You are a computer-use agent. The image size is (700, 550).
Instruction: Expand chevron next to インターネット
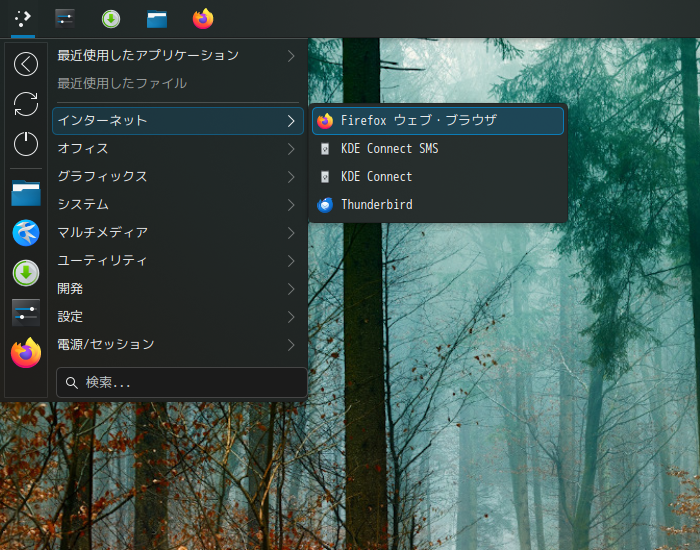pyautogui.click(x=291, y=121)
